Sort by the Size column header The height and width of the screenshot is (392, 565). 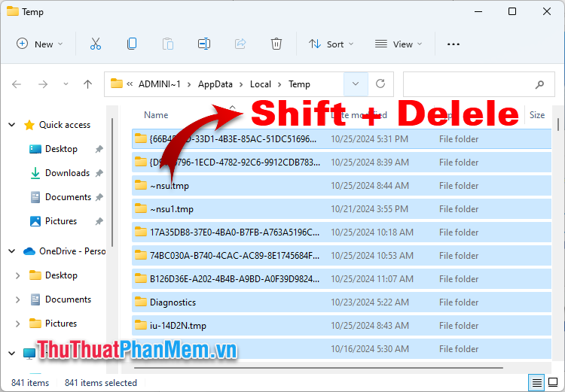[537, 115]
